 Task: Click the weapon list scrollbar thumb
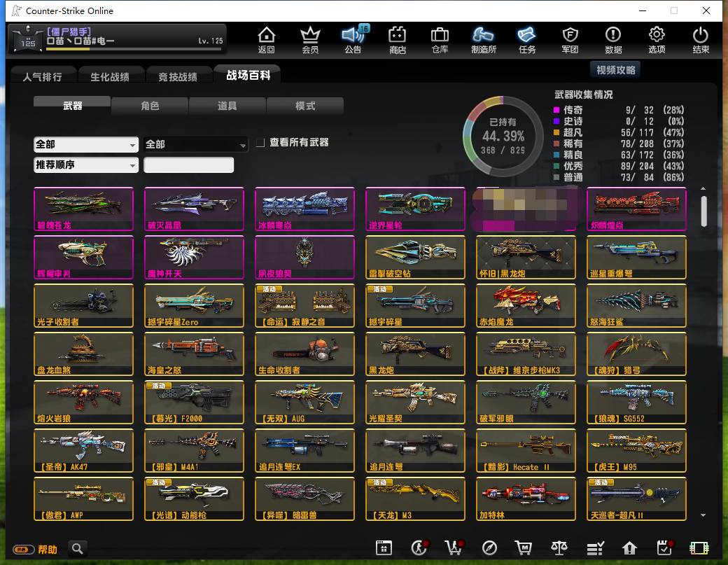(x=704, y=211)
